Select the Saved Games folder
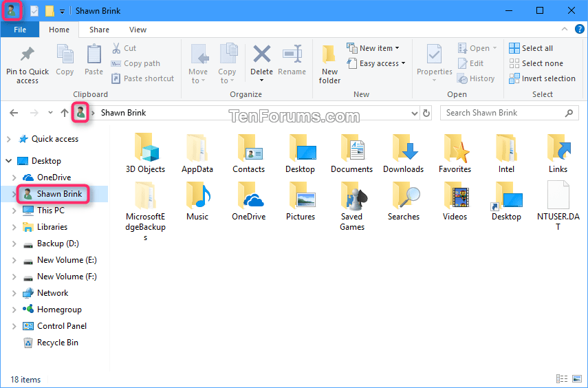The height and width of the screenshot is (388, 588). click(351, 206)
